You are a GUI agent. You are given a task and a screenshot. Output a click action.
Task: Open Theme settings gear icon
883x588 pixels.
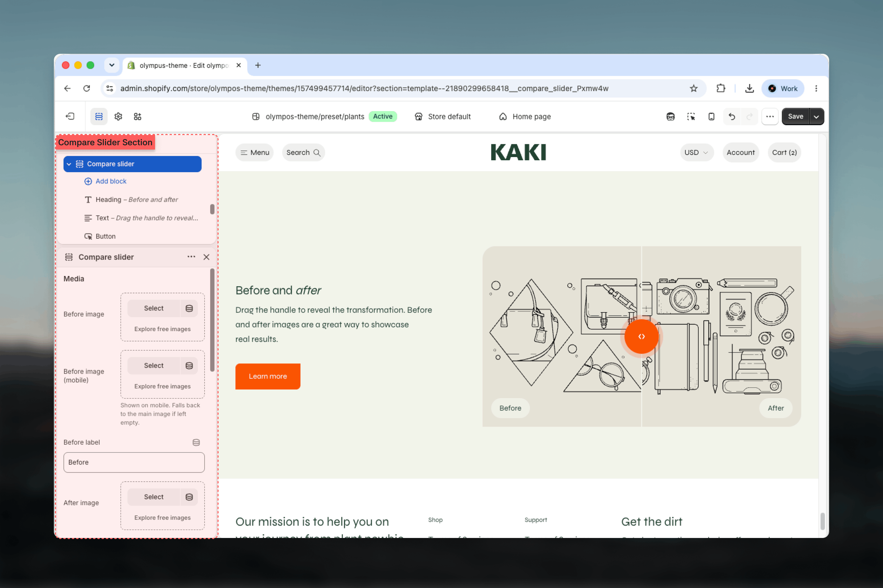(x=118, y=117)
